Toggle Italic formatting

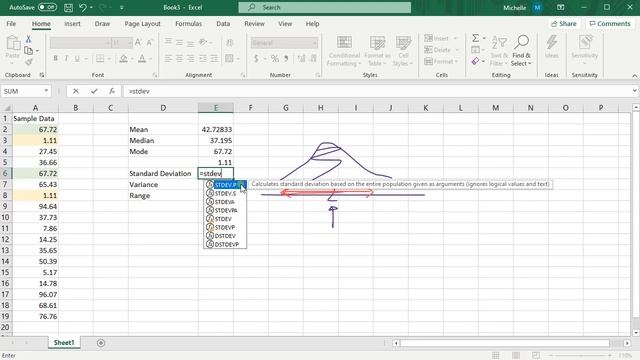coord(66,59)
